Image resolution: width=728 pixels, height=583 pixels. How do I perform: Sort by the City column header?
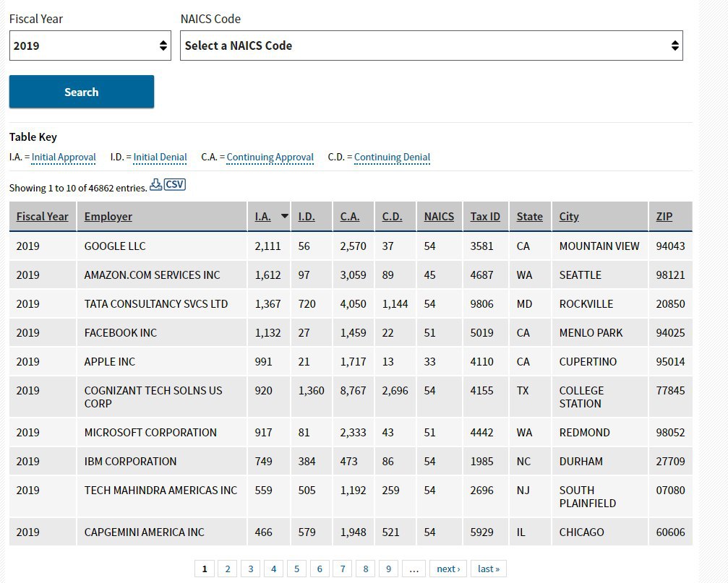569,217
